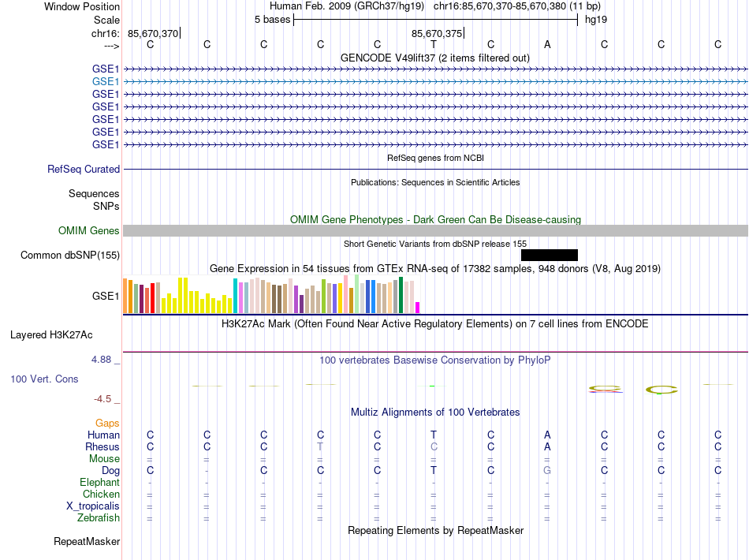Click the Window Position track label
Viewport: 749px width, 560px height.
point(82,6)
